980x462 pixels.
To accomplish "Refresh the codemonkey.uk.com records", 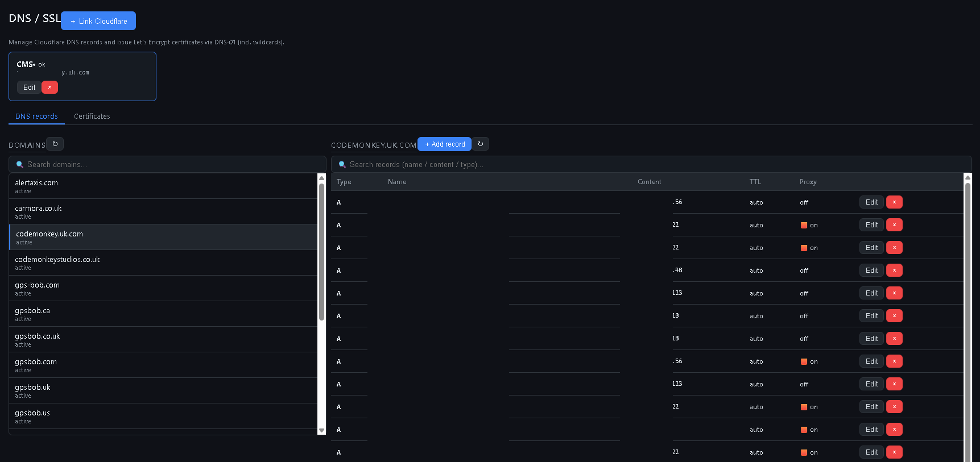I will 481,144.
